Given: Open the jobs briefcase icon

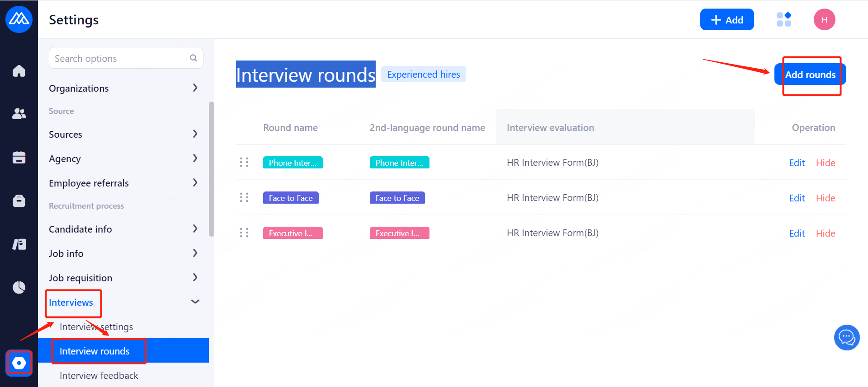Looking at the screenshot, I should coord(19,200).
